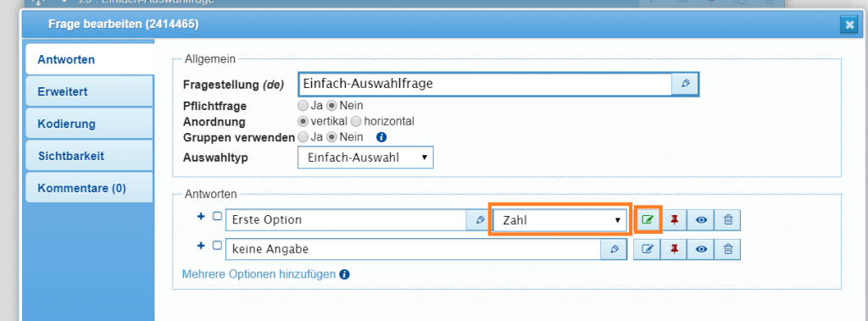Toggle eye visibility for Erste Option

[x=701, y=219]
